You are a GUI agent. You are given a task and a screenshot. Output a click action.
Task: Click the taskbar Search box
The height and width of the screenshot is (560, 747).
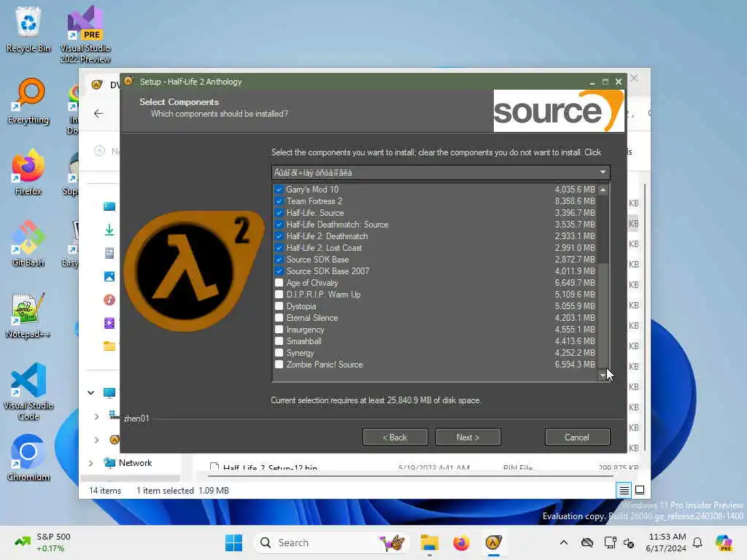(332, 542)
